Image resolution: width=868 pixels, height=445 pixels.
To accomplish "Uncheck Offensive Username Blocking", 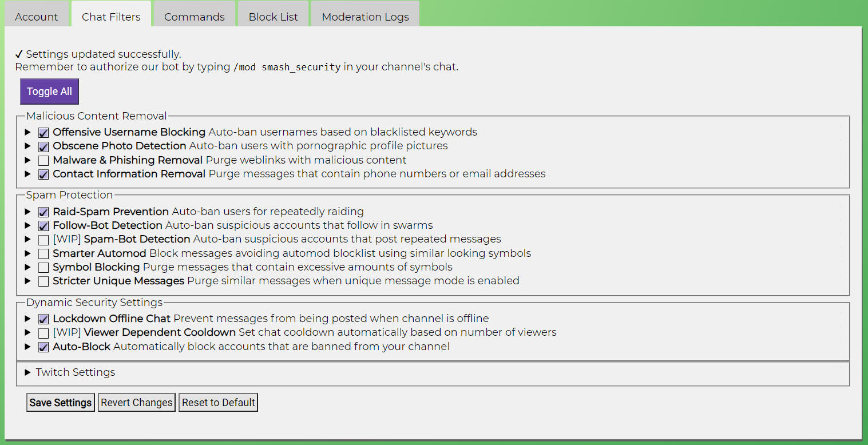I will pyautogui.click(x=43, y=133).
